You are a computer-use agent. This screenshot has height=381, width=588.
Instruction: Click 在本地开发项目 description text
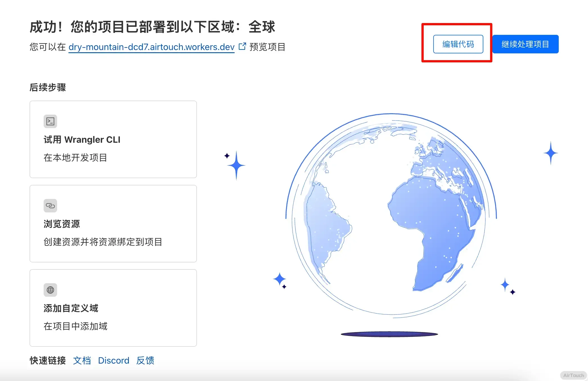[x=75, y=158]
